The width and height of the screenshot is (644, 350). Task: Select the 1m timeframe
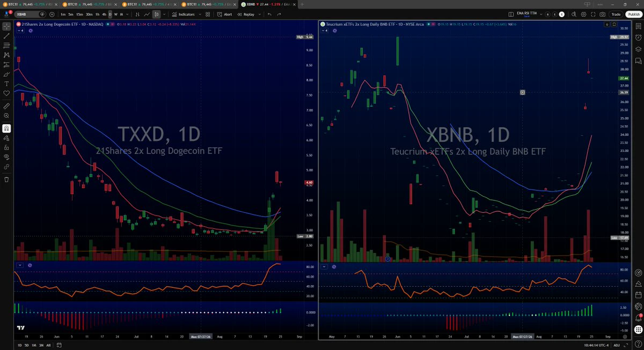[x=63, y=14]
